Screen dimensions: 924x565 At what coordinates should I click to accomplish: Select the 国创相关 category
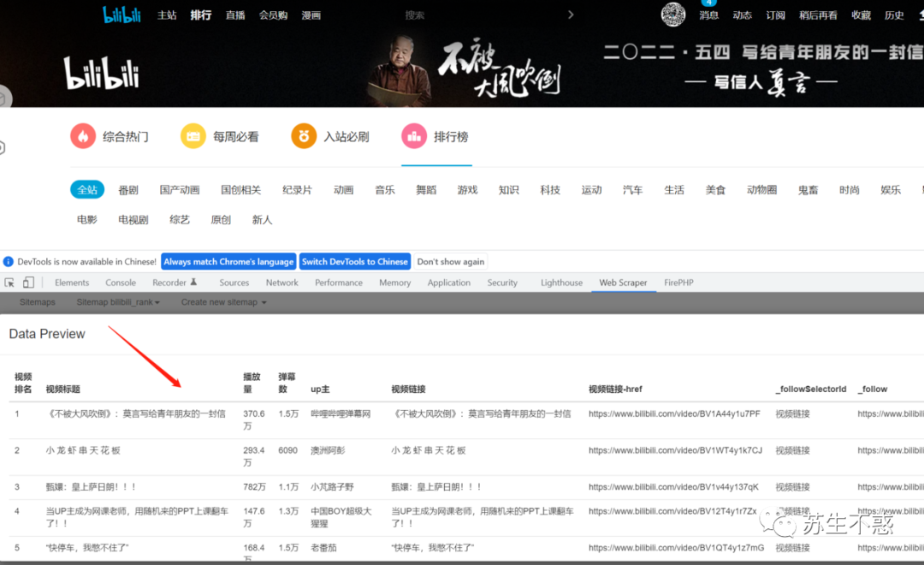coord(241,189)
